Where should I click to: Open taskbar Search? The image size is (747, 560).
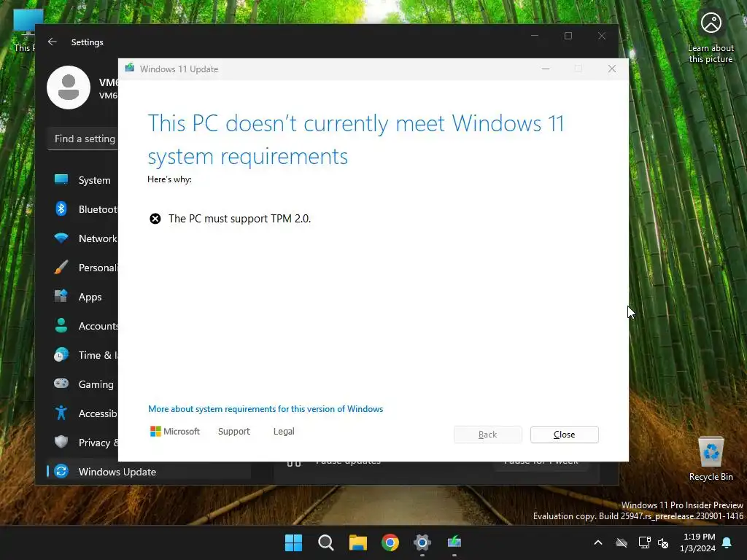(326, 542)
